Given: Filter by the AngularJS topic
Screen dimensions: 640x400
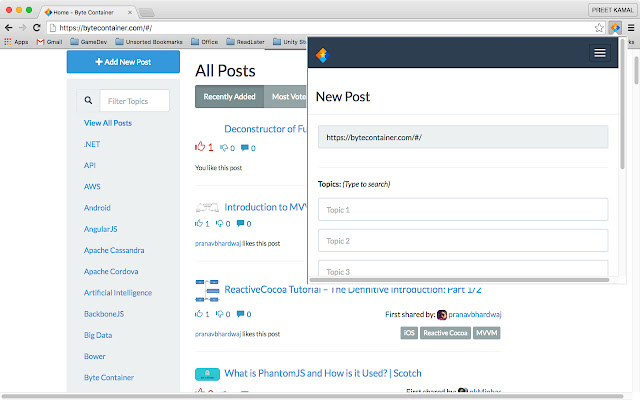Looking at the screenshot, I should pyautogui.click(x=100, y=229).
